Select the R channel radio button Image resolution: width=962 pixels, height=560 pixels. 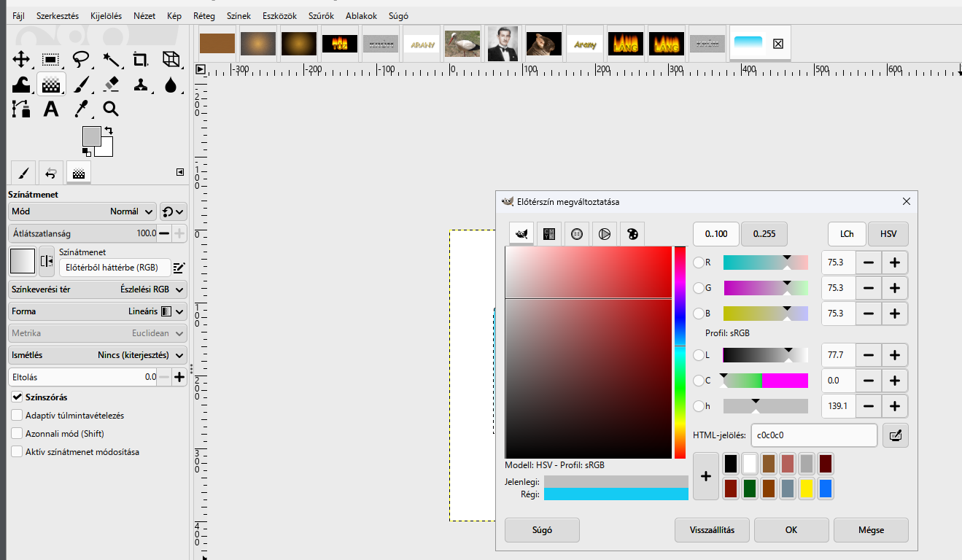pos(699,262)
